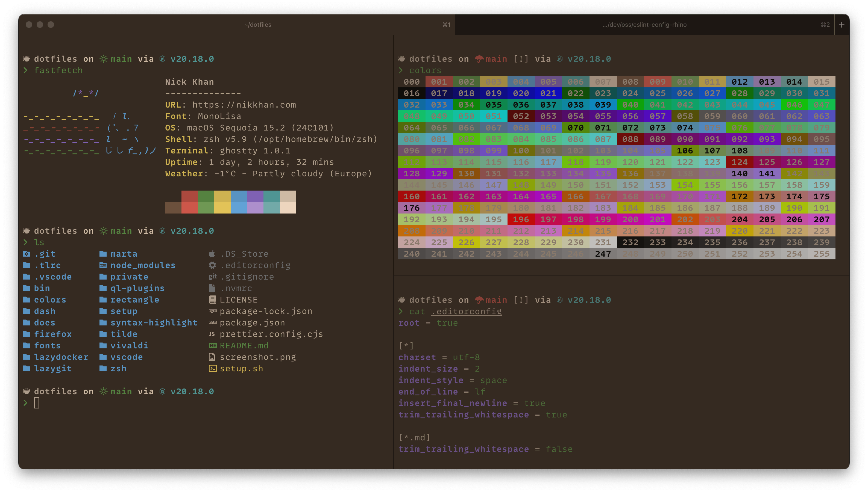Select the setup folder name
This screenshot has height=492, width=868.
124,311
